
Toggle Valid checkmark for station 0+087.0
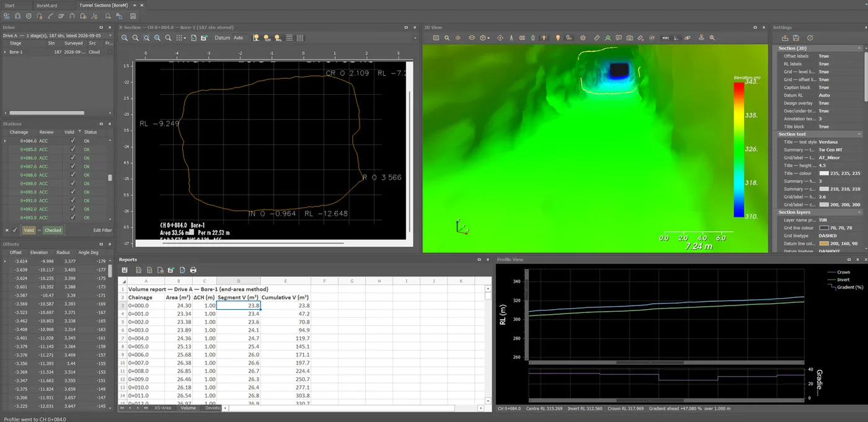tap(73, 167)
